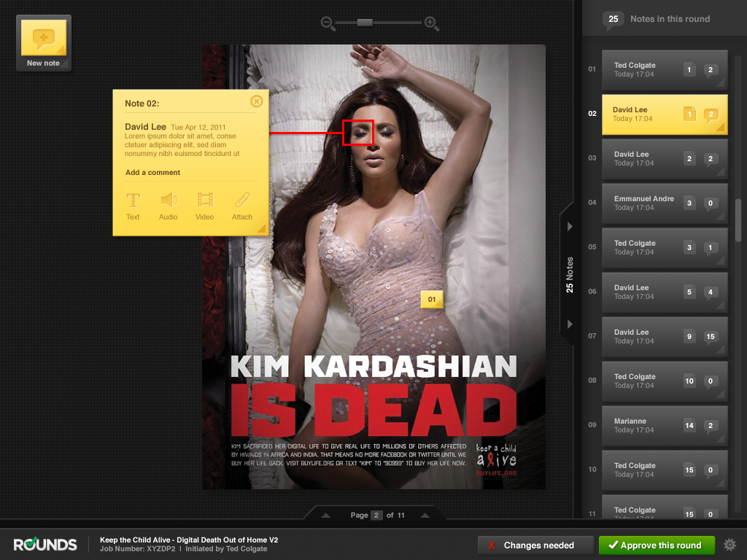
Task: Click the comment bubble on note 05
Action: coord(711,248)
